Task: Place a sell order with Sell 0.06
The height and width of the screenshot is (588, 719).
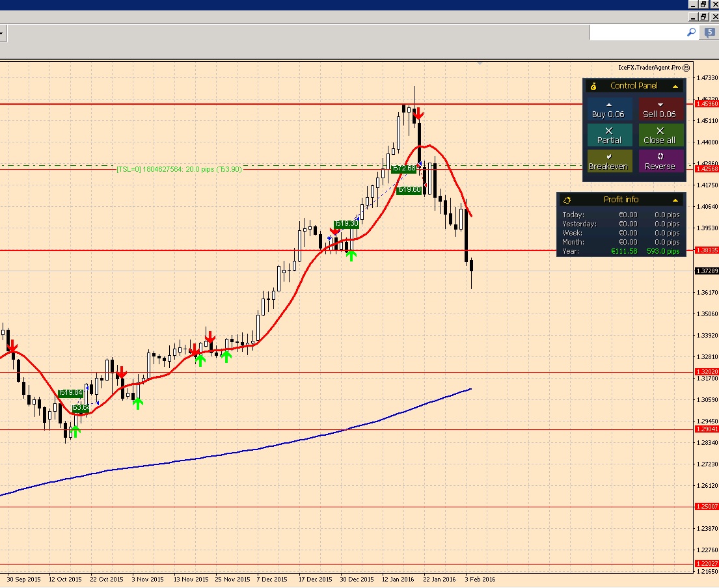Action: [660, 110]
